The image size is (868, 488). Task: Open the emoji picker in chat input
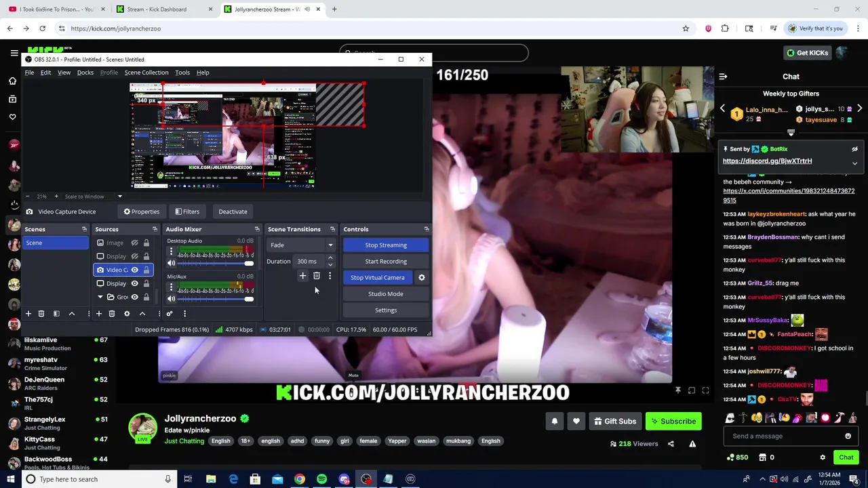click(848, 436)
